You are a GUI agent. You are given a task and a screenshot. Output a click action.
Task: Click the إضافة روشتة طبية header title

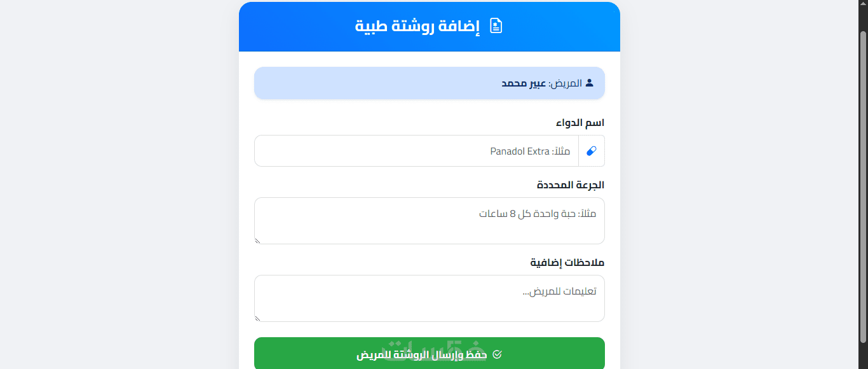(x=417, y=27)
